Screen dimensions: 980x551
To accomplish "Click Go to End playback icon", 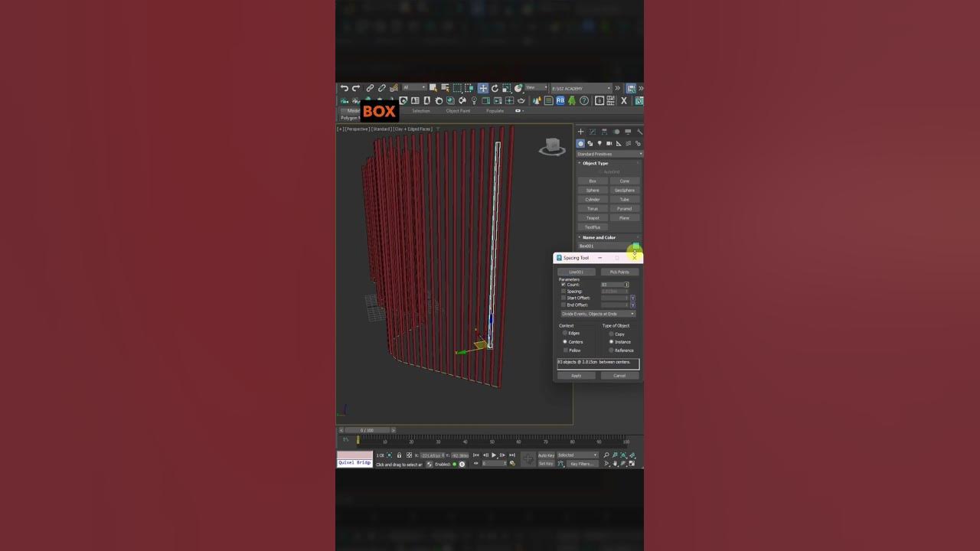I will click(x=512, y=455).
